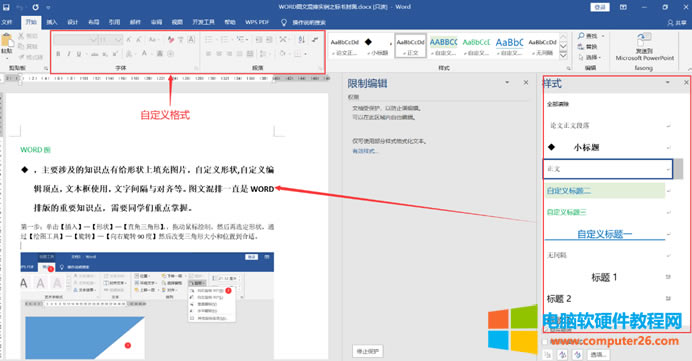Viewport: 692px width, 361px height.
Task: Open the font name combo box
Action: (75, 40)
